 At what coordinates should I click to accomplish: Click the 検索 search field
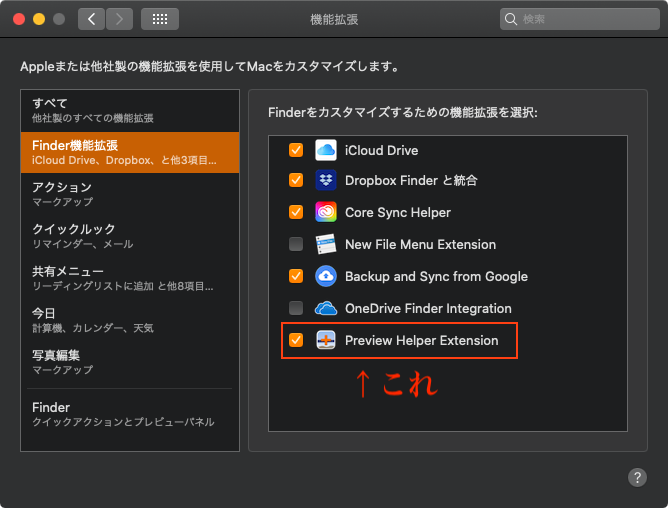[579, 19]
